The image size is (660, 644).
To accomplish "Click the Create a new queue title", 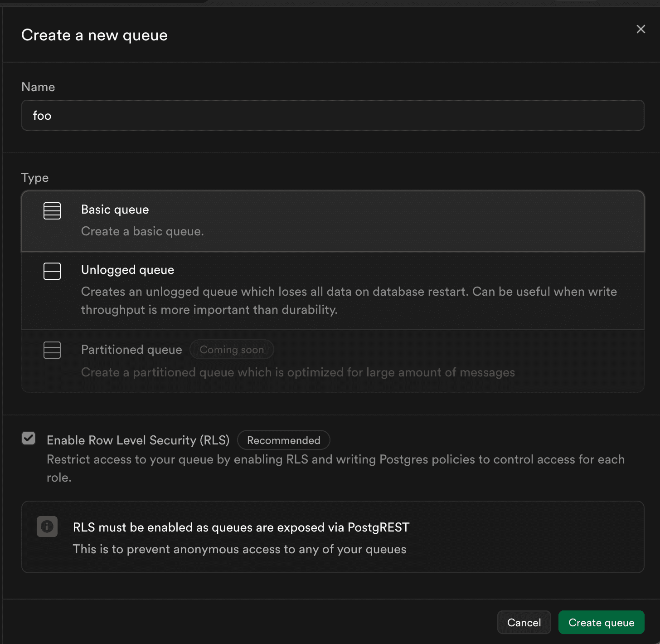I will [94, 35].
